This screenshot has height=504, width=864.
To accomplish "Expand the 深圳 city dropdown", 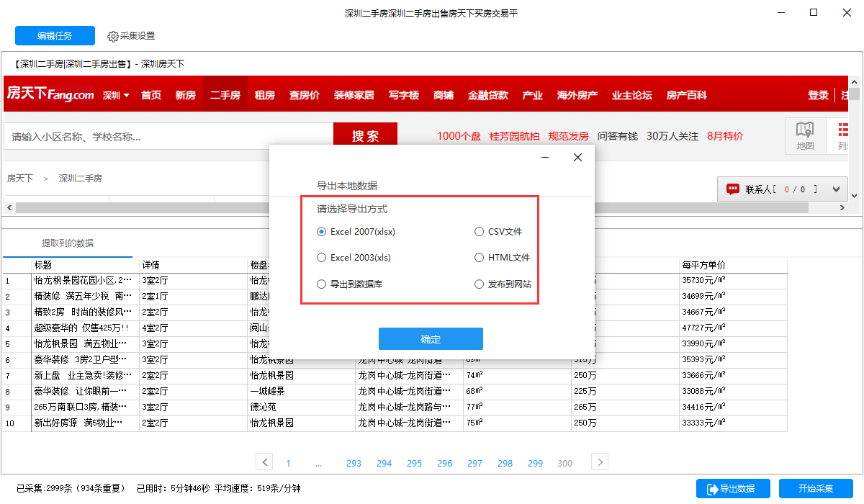I will click(x=116, y=95).
